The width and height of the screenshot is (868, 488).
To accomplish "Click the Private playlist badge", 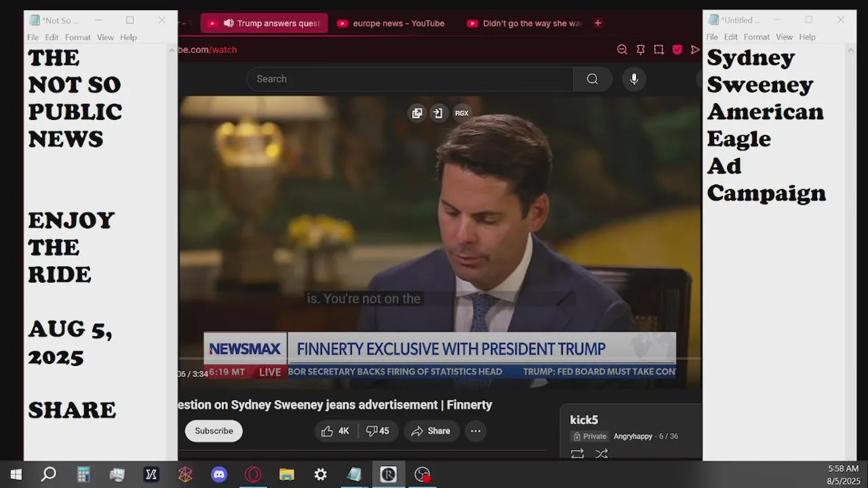I will click(589, 436).
